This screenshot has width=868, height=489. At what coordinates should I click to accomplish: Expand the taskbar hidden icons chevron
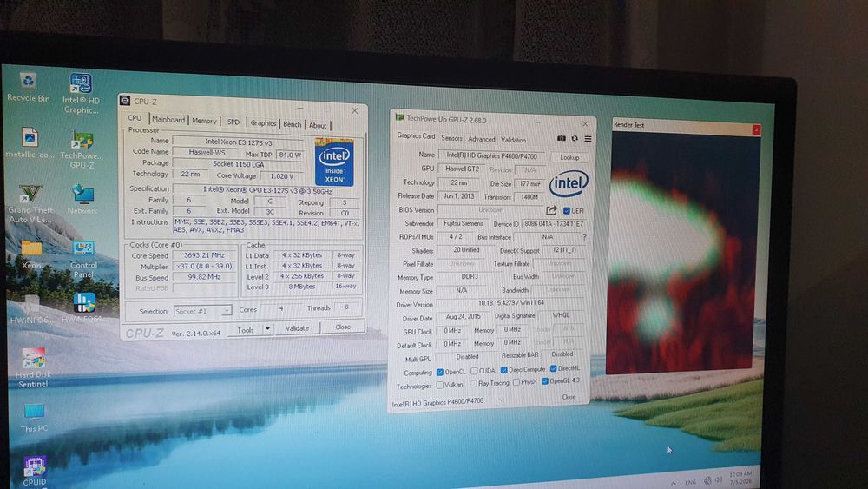click(x=674, y=483)
